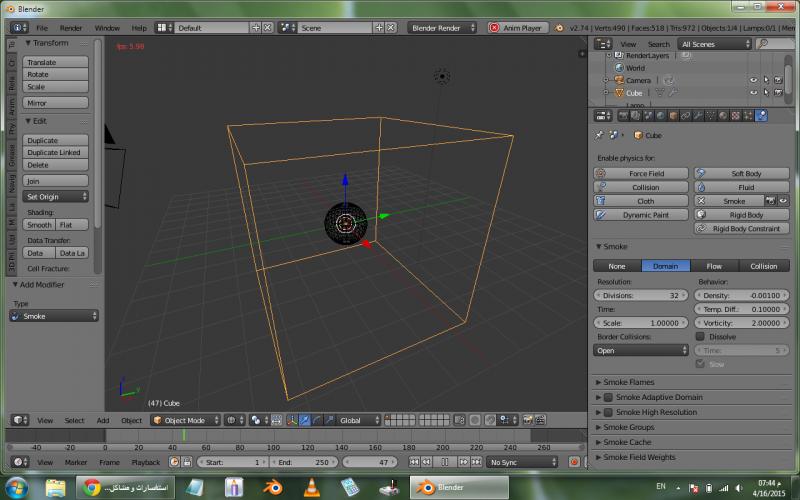Image resolution: width=800 pixels, height=500 pixels.
Task: Click the Cube object icon in outliner
Action: [619, 93]
